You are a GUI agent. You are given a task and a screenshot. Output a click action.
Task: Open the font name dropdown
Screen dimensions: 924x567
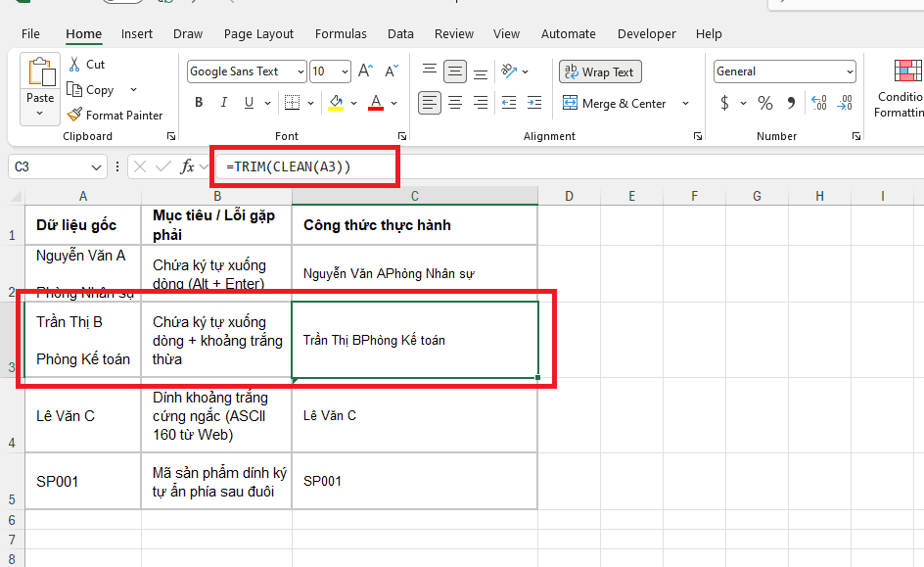[300, 71]
